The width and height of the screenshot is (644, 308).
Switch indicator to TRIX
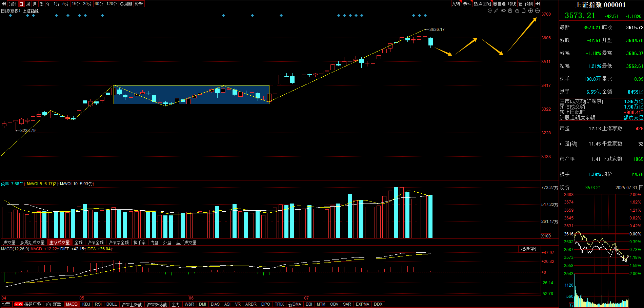click(x=279, y=304)
